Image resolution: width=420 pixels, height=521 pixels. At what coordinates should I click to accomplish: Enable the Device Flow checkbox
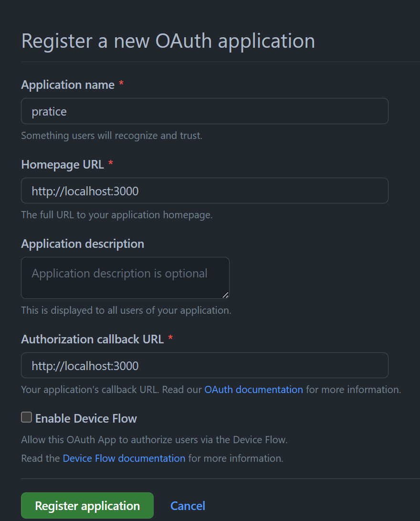coord(27,417)
